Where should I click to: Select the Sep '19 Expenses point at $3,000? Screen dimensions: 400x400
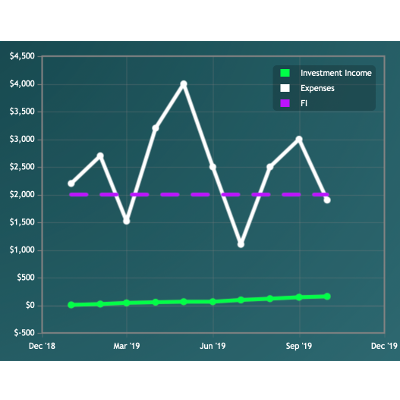click(x=299, y=139)
